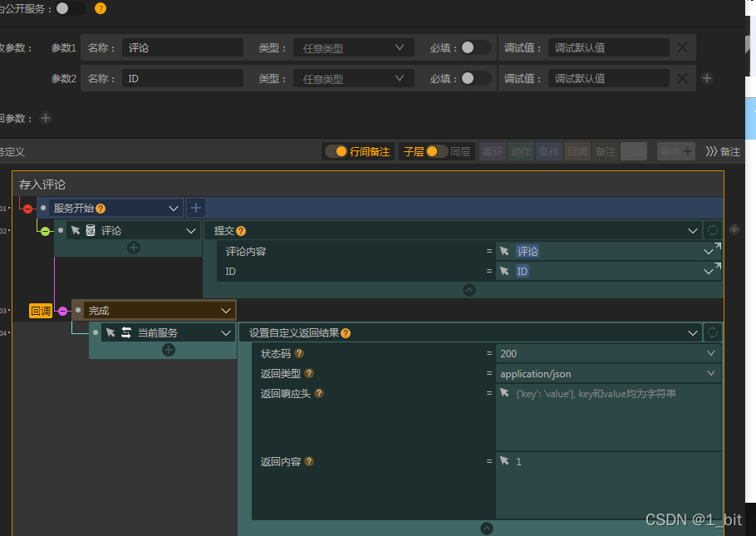
Task: Add a new parameter after 参数2
Action: (707, 78)
